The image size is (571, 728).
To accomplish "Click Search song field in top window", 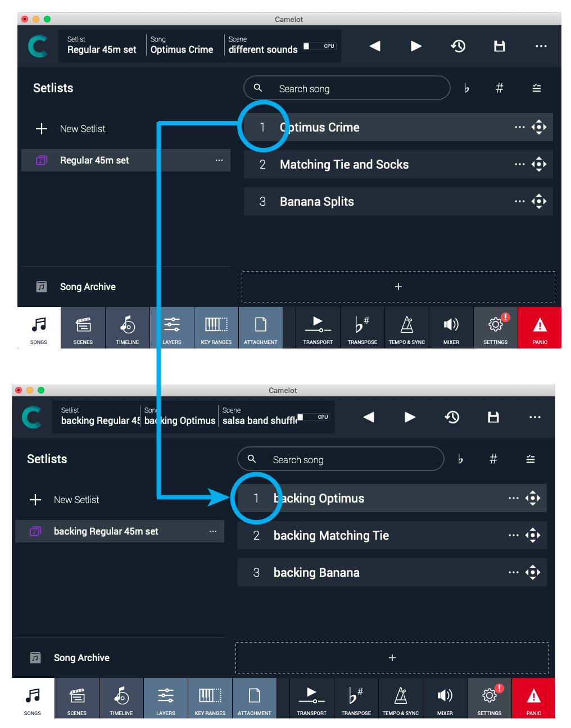I will point(347,88).
